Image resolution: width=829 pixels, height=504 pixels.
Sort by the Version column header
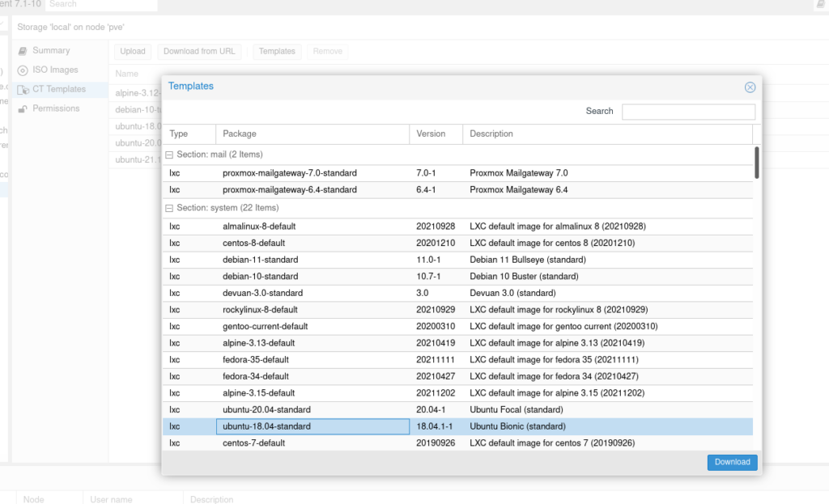tap(436, 134)
